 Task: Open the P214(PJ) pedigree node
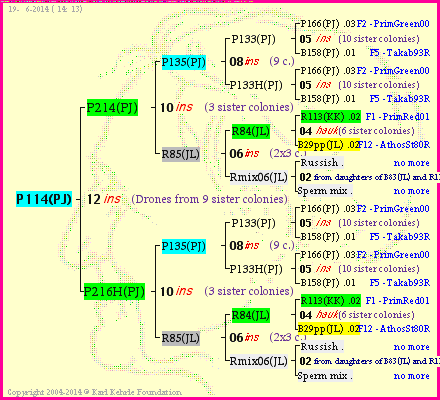point(112,108)
